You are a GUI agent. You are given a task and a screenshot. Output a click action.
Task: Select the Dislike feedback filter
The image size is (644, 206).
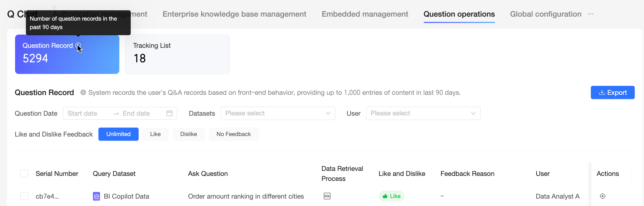(x=188, y=134)
